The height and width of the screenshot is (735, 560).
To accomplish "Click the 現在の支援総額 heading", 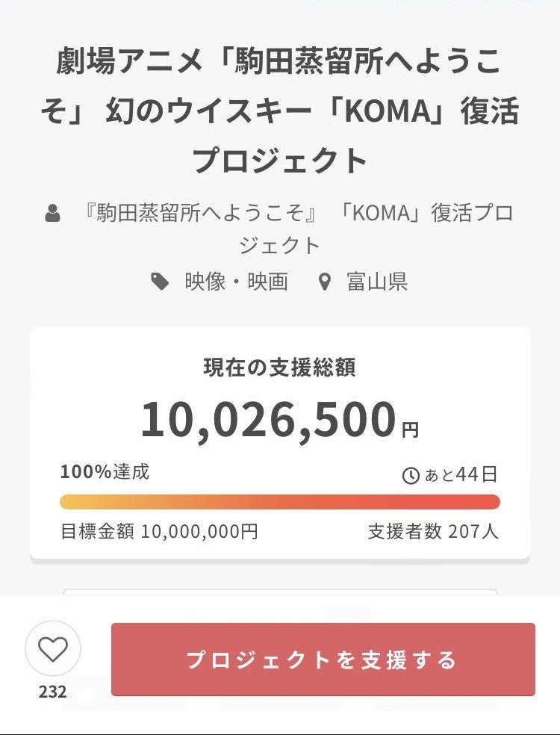I will pos(280,367).
